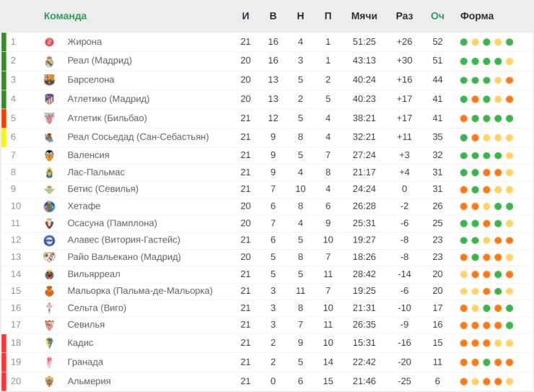Image resolution: width=534 pixels, height=392 pixels.
Task: Click the Алавес blue round crest
Action: [x=49, y=240]
